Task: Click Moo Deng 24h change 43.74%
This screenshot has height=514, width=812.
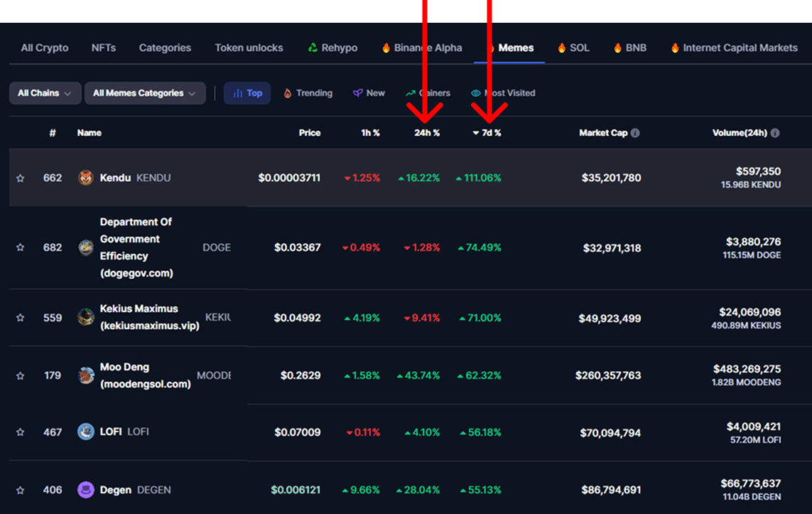Action: (418, 375)
